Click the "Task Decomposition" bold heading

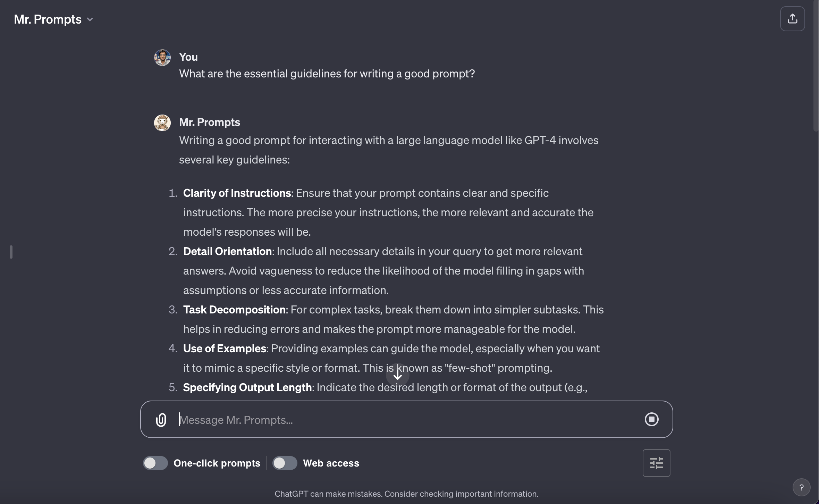[234, 310]
